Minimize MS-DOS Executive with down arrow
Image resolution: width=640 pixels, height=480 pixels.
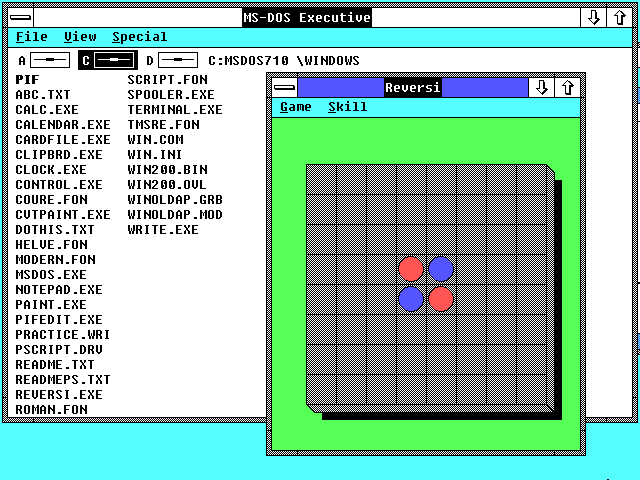(593, 18)
